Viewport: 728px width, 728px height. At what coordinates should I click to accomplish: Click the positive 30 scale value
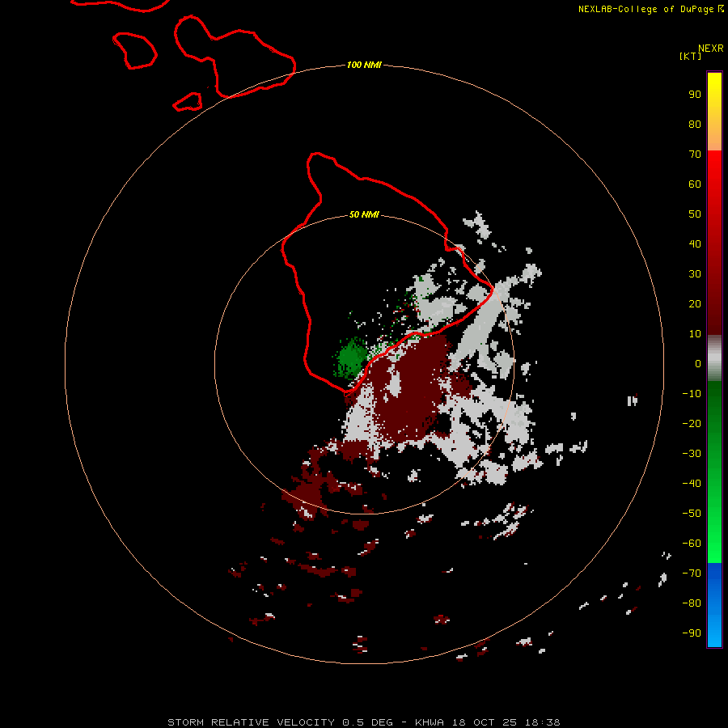coord(695,274)
